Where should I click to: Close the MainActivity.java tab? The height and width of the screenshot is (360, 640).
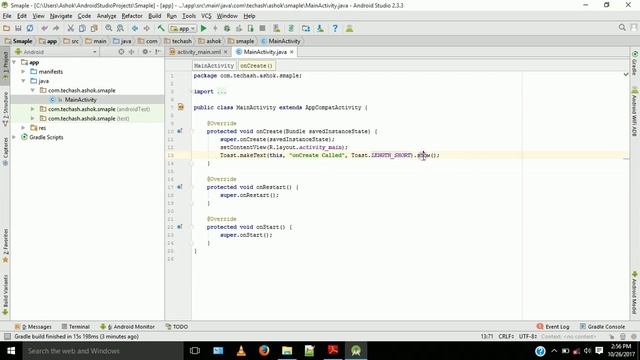click(x=291, y=52)
